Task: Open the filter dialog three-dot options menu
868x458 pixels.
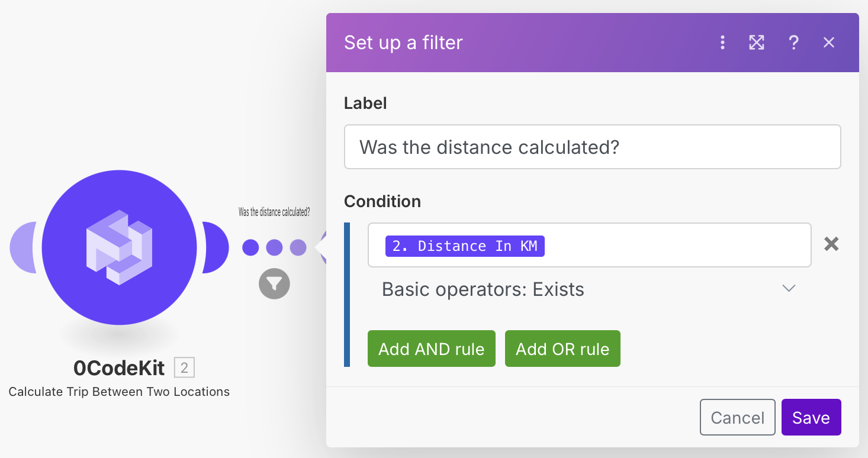Action: (x=722, y=43)
